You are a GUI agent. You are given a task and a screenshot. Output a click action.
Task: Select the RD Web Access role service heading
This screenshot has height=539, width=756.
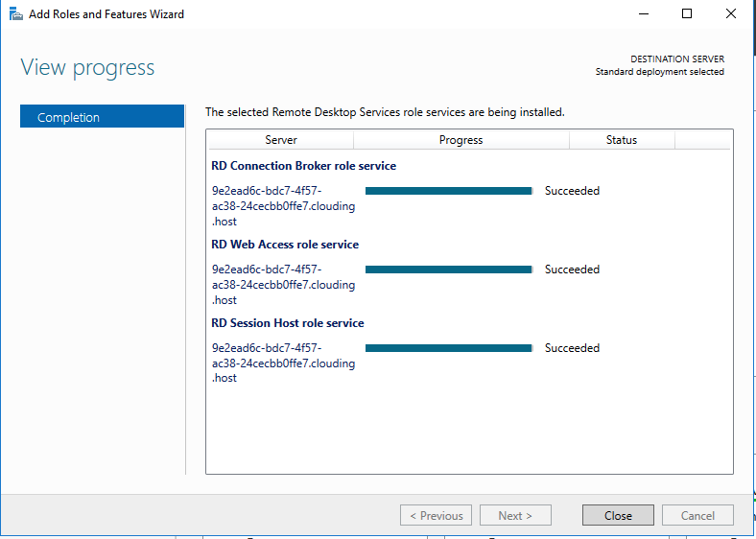pyautogui.click(x=285, y=245)
